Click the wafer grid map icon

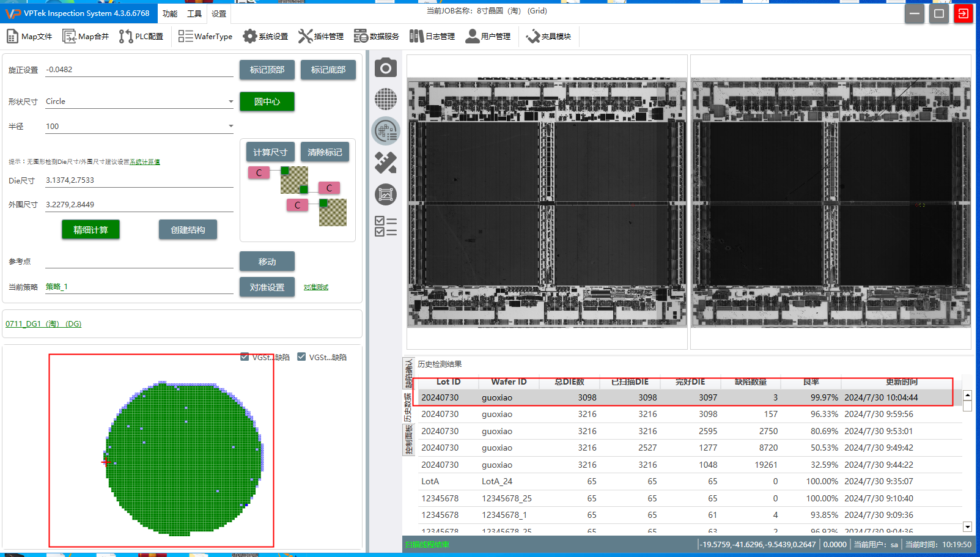pos(386,99)
